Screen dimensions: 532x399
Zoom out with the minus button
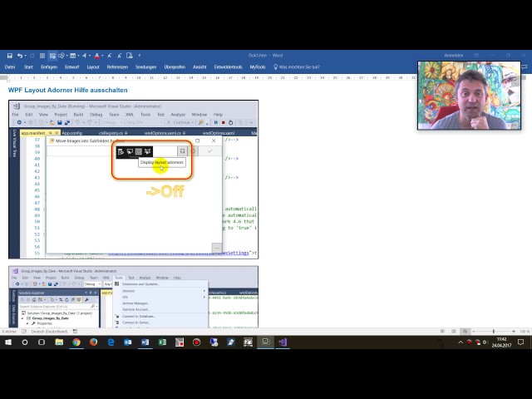pos(474,332)
